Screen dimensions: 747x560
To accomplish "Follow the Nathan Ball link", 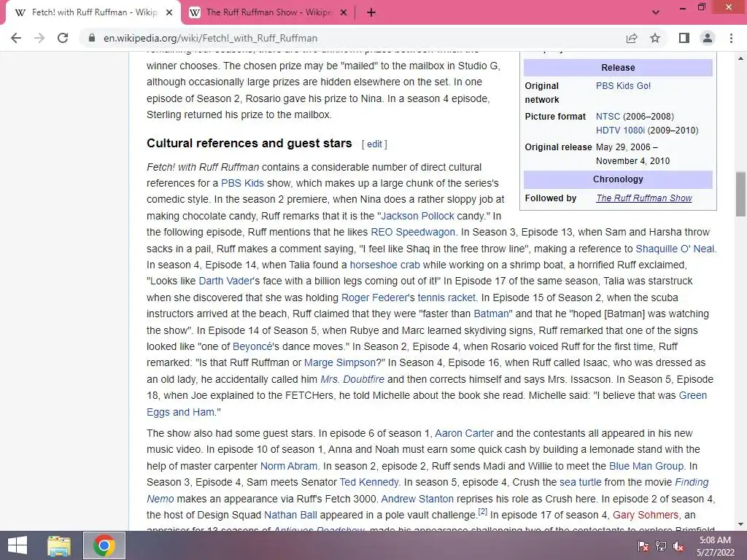I will 290,516.
